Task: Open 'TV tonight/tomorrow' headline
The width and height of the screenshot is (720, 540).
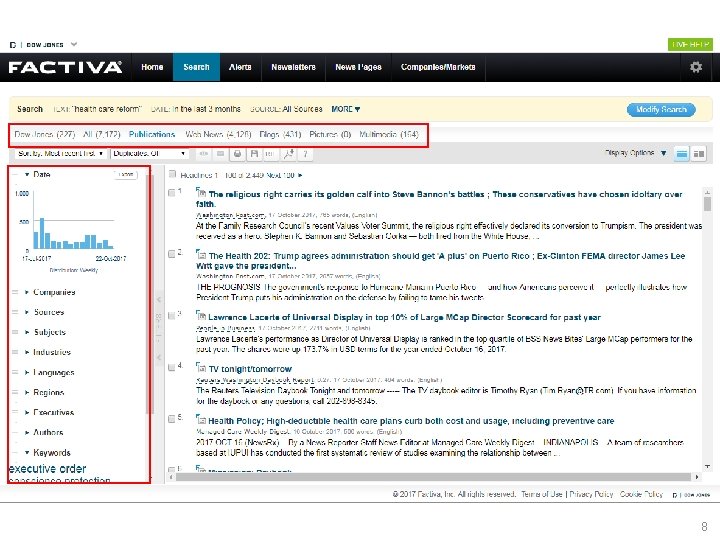Action: coord(250,369)
